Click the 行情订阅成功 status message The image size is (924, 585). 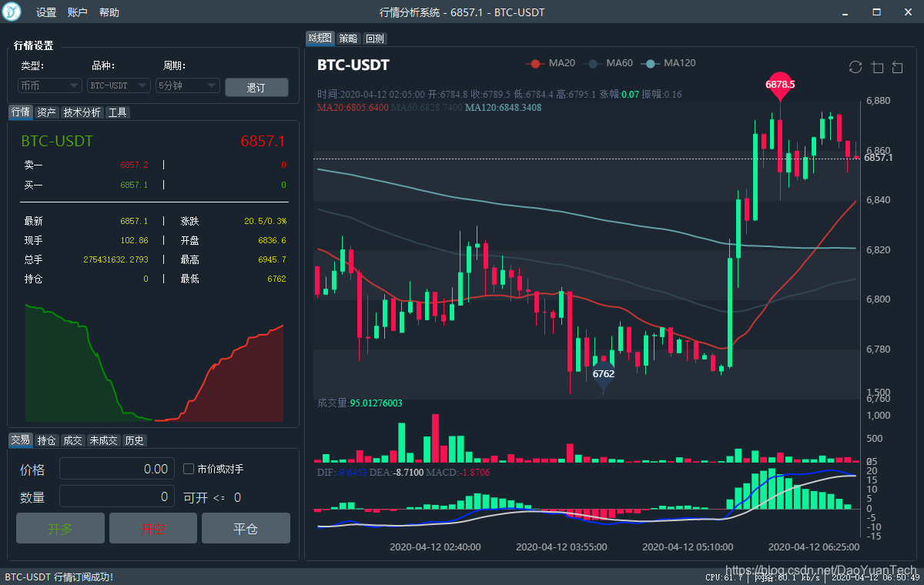[59, 577]
